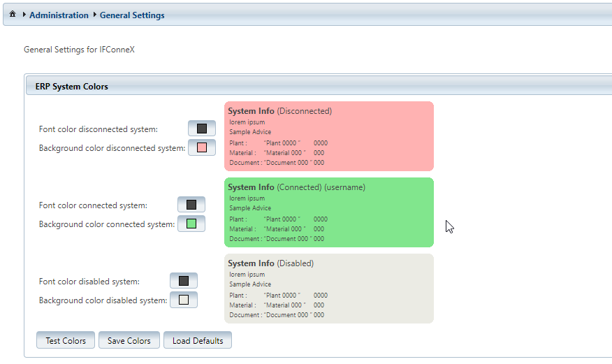Viewport: 612px width, 364px height.
Task: Click the Load Defaults button
Action: pyautogui.click(x=198, y=341)
